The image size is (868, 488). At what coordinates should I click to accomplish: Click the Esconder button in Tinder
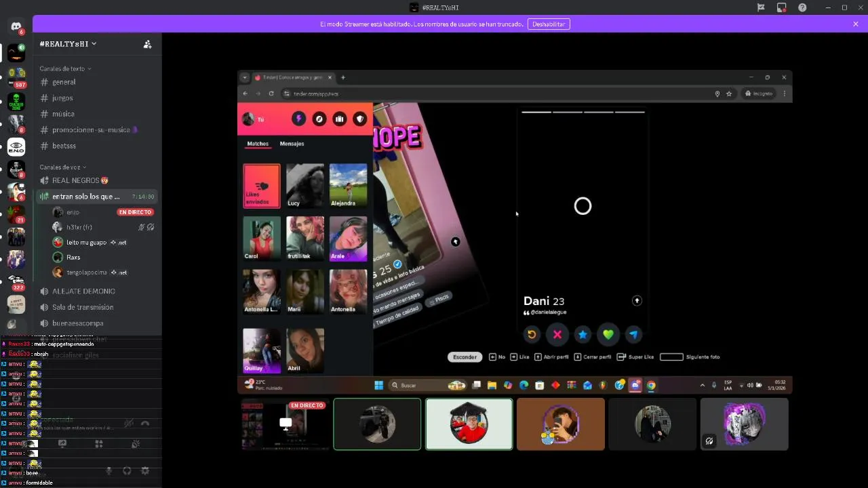coord(465,357)
